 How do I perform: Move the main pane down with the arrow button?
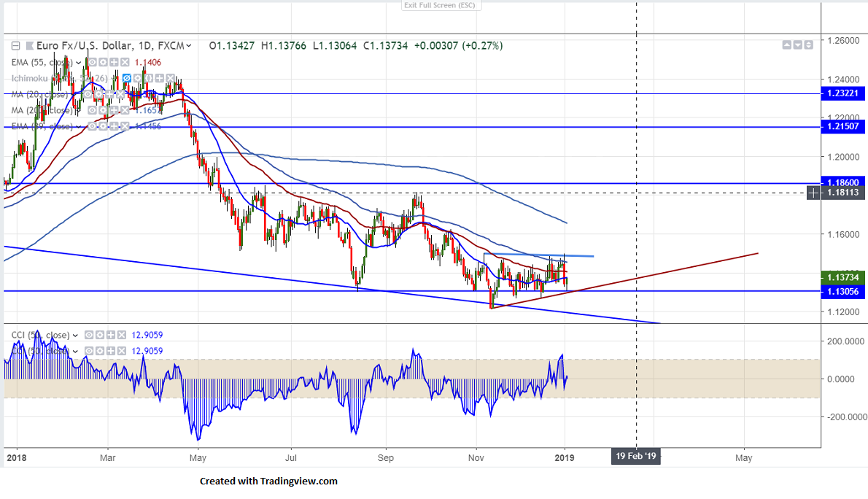click(798, 45)
